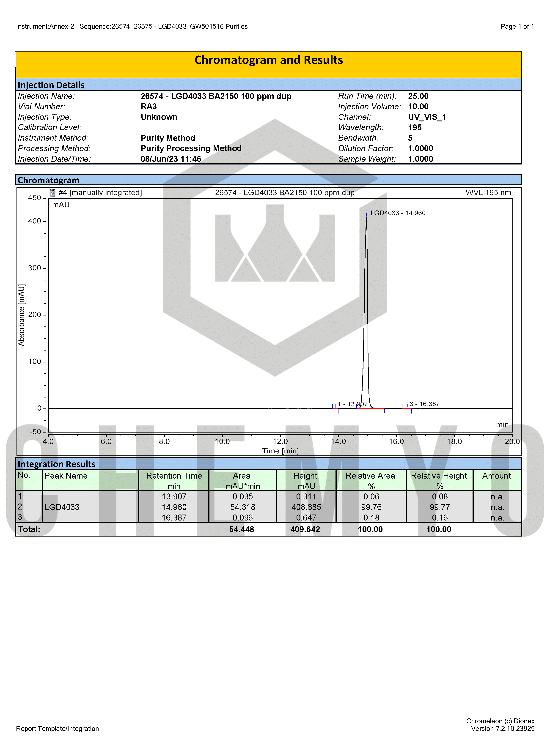Select the area cell '54.318'
Viewport: 550px width, 756px height.
pyautogui.click(x=243, y=507)
